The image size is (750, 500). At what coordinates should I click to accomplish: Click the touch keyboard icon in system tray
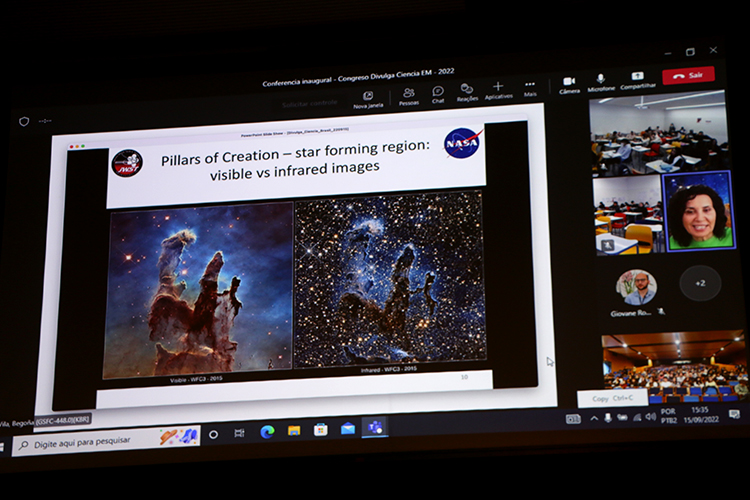coord(573,420)
